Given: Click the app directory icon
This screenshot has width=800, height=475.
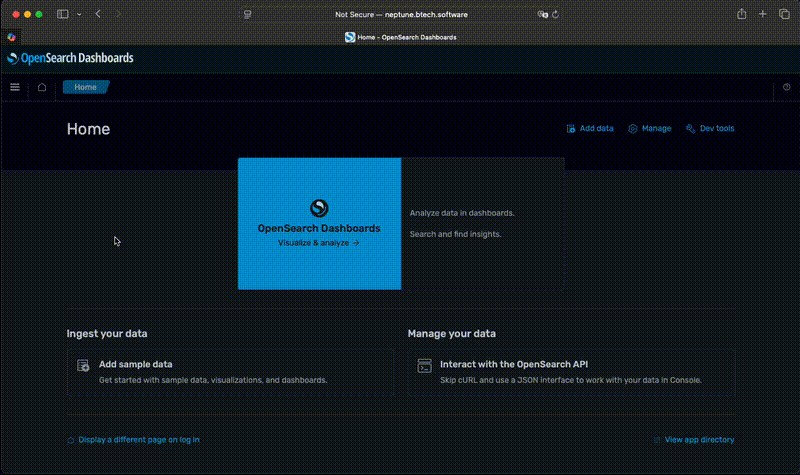Looking at the screenshot, I should [x=657, y=440].
